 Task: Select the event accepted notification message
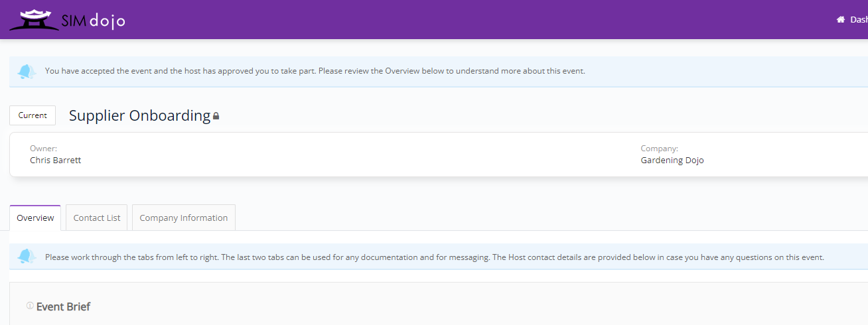coord(315,71)
